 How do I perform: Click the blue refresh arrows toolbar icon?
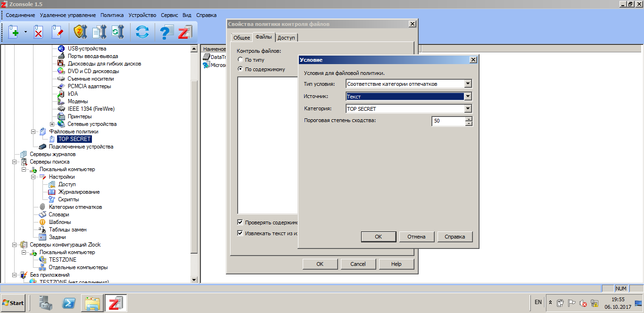click(142, 32)
